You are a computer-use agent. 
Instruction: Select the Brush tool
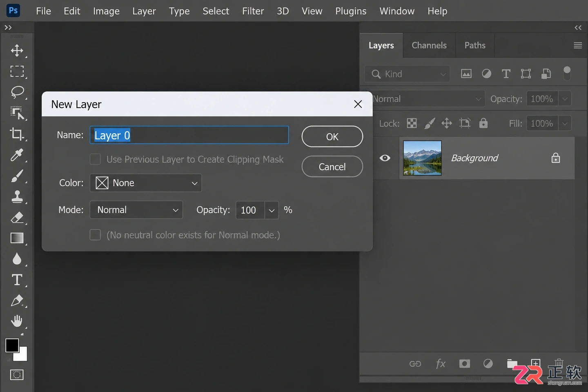click(x=17, y=176)
